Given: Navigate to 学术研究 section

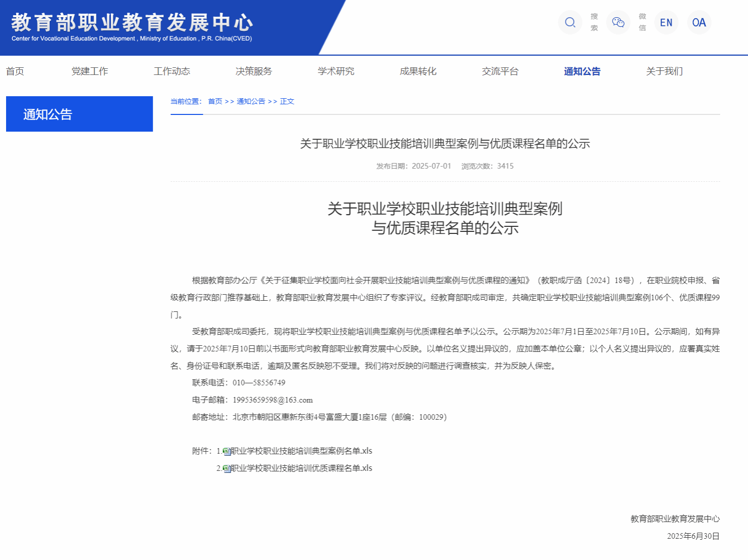Looking at the screenshot, I should (336, 71).
